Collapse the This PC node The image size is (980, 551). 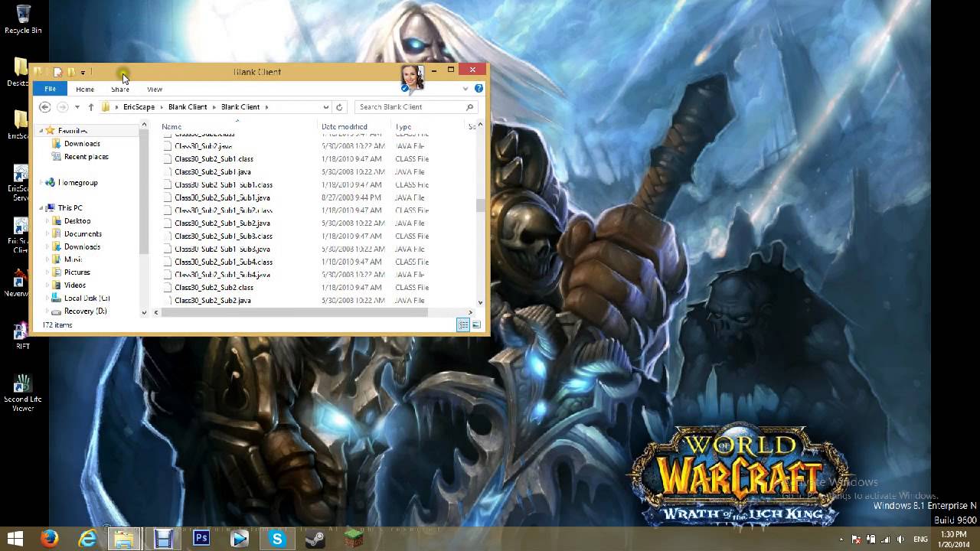point(41,208)
